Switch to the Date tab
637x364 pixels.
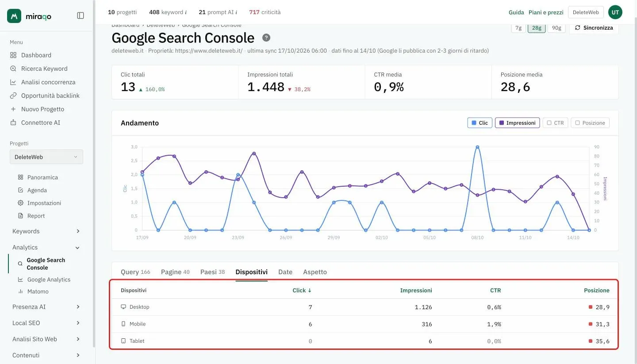(x=285, y=272)
